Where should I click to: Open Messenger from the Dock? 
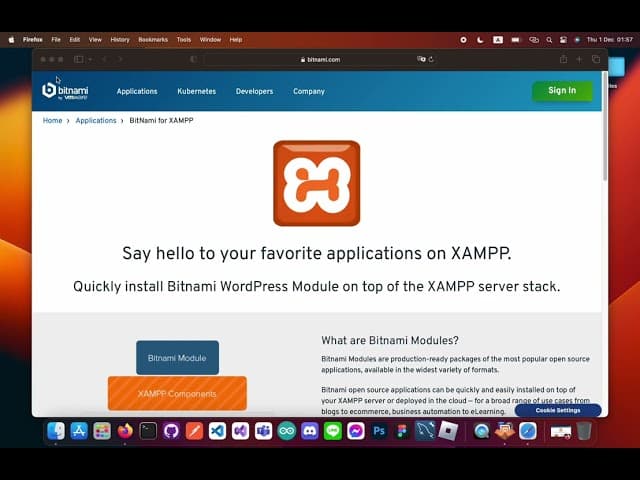tap(356, 431)
